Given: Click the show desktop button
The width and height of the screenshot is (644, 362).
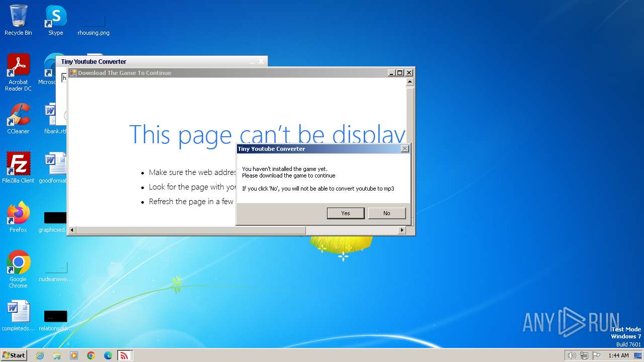Looking at the screenshot, I should [x=639, y=355].
